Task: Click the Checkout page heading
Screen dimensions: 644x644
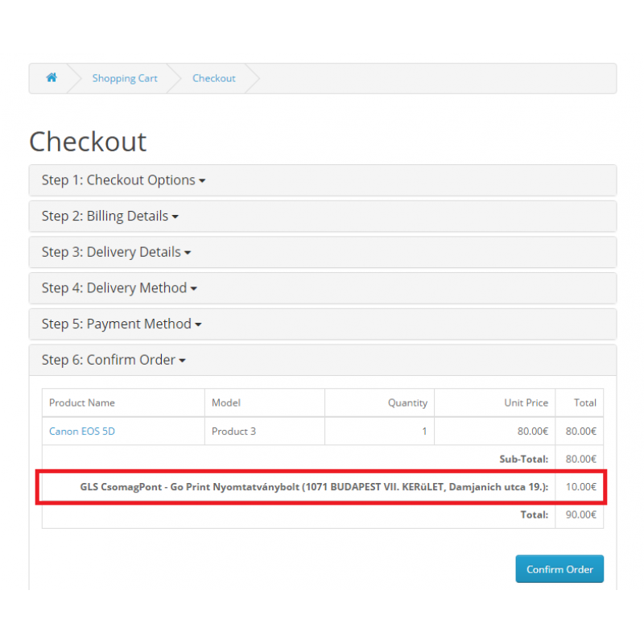Action: [88, 142]
